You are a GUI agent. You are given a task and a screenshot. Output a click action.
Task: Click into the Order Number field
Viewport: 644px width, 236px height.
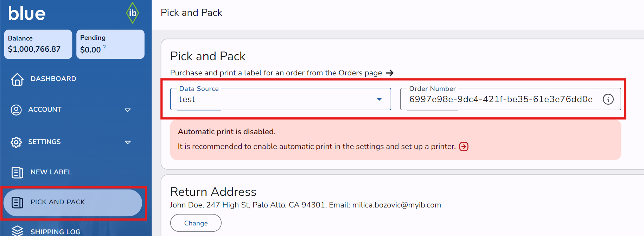(501, 99)
